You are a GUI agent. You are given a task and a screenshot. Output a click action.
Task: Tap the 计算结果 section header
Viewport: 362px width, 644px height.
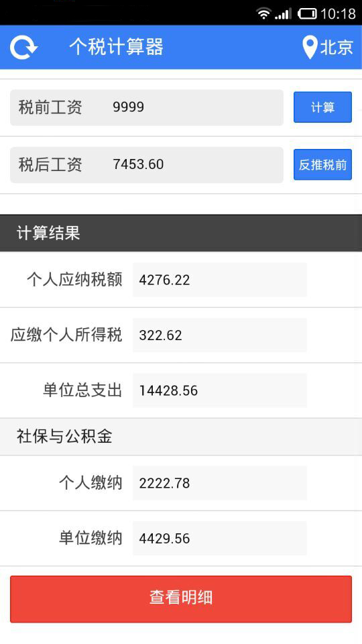[181, 233]
